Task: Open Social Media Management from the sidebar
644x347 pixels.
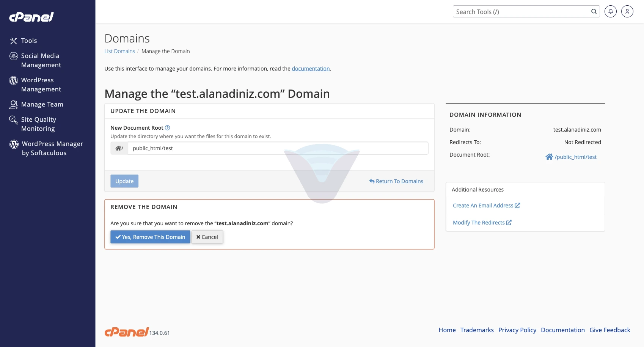Action: pos(41,60)
